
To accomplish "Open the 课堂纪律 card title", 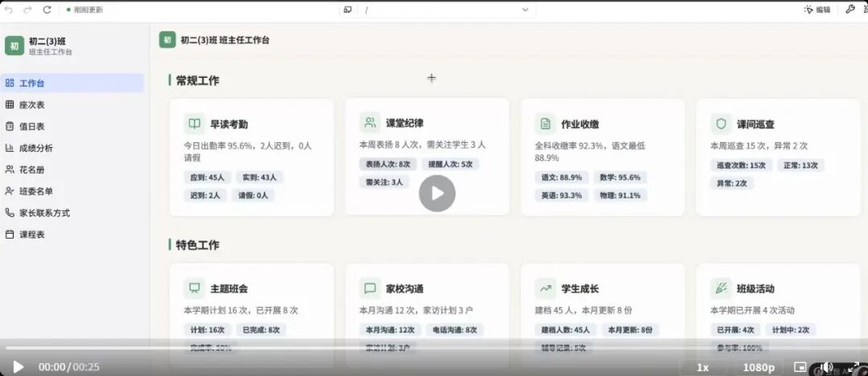I will point(404,124).
